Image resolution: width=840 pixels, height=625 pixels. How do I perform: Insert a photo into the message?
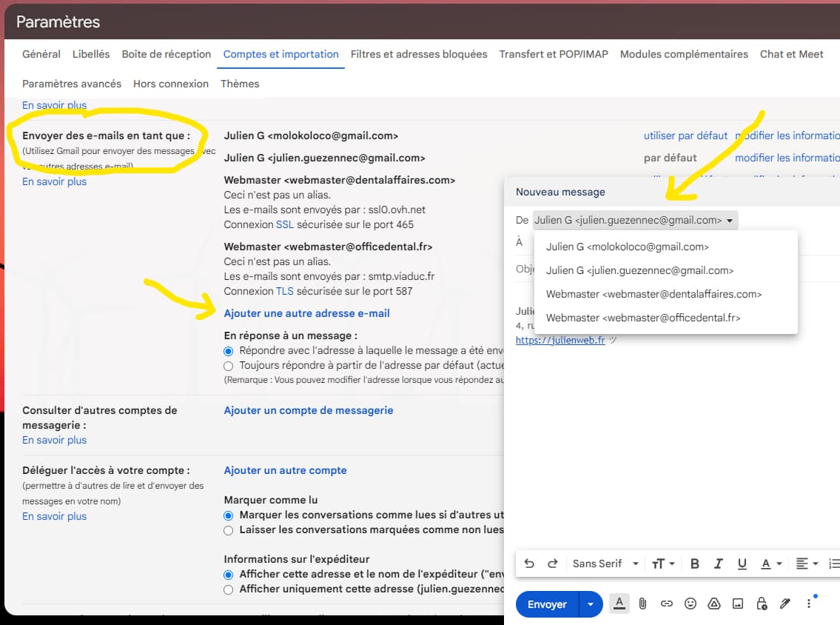tap(738, 604)
